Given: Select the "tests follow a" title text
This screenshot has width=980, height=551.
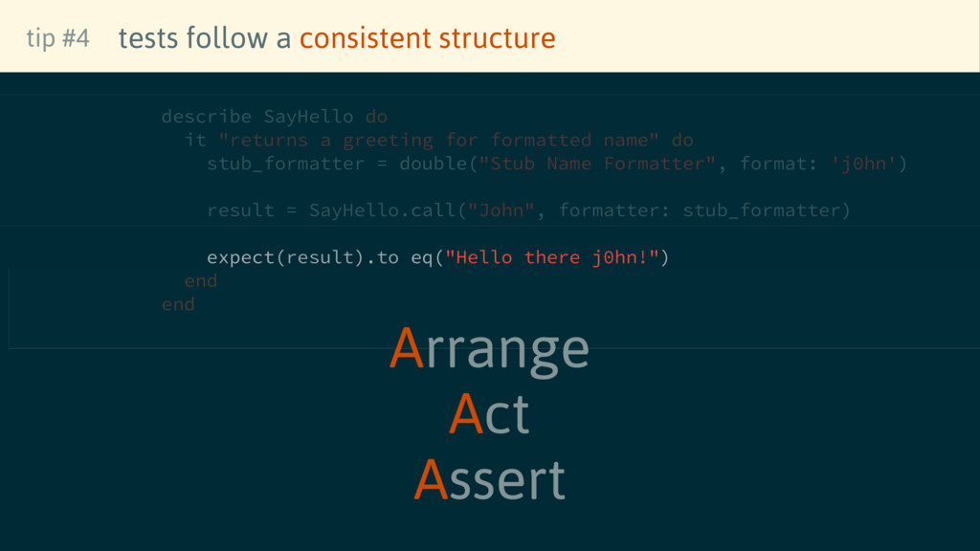Looking at the screenshot, I should pyautogui.click(x=205, y=38).
